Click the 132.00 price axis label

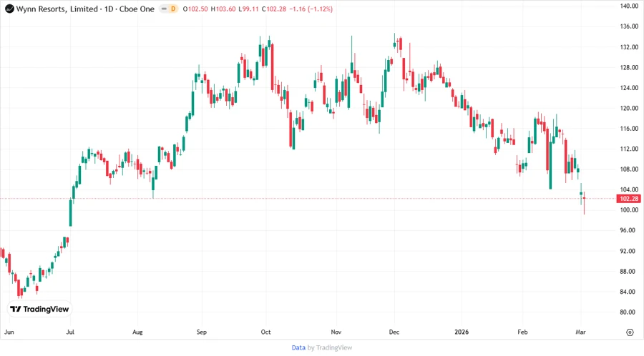(629, 46)
